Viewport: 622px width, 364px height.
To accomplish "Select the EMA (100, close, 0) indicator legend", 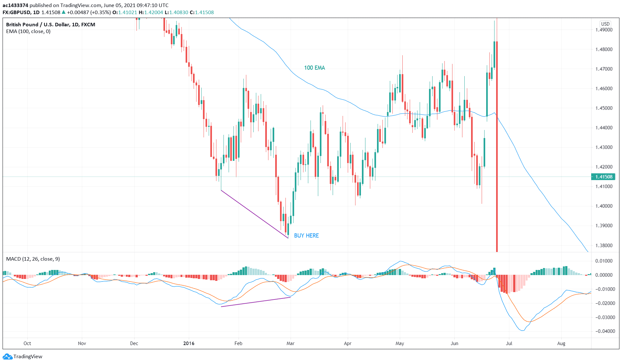I will click(28, 31).
